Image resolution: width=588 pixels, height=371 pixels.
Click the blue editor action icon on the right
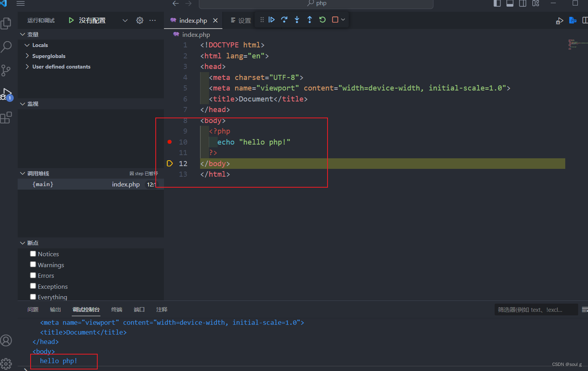pyautogui.click(x=573, y=20)
